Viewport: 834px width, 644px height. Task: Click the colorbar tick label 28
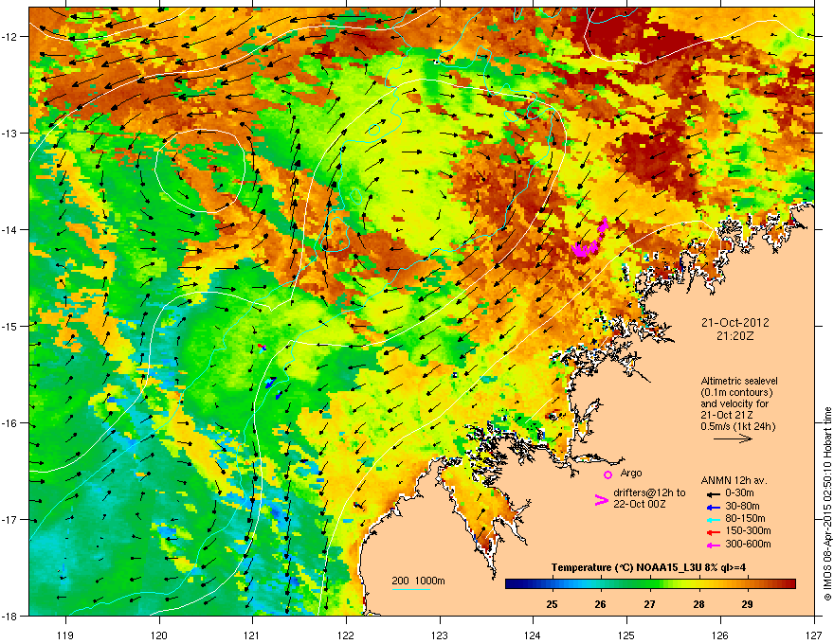tap(698, 604)
